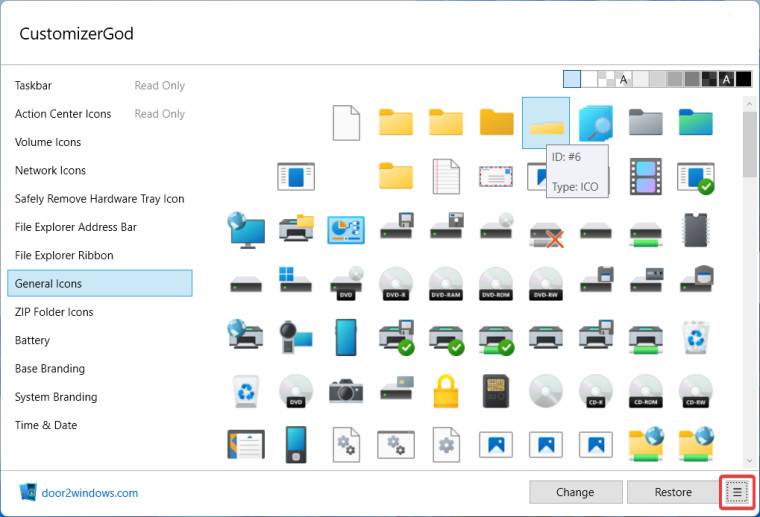Select the full recycle bin icon
760x517 pixels.
click(x=696, y=337)
